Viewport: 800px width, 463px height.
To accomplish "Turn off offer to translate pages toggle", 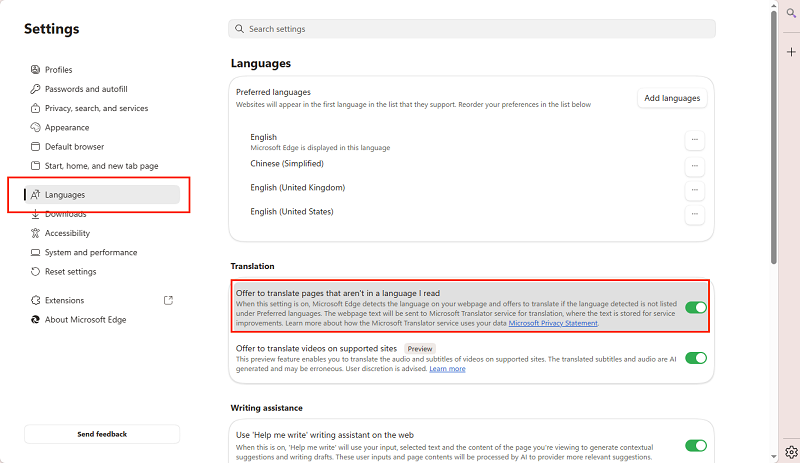I will click(x=695, y=307).
